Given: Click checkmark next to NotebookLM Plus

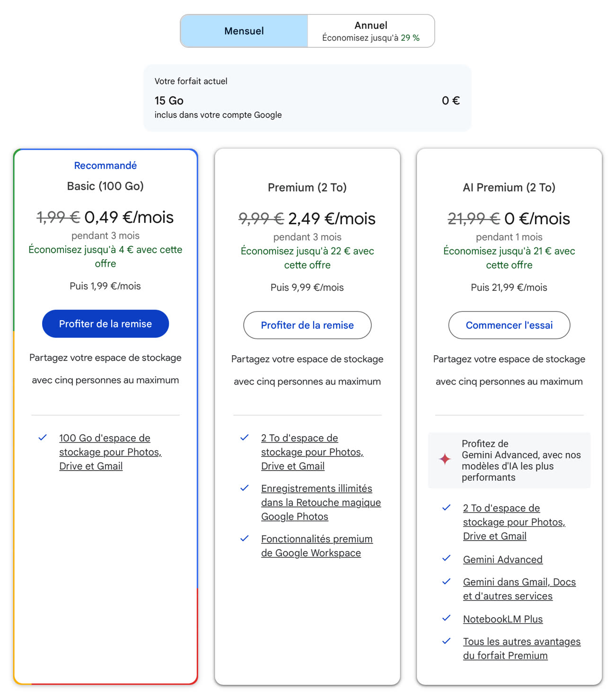Looking at the screenshot, I should (x=446, y=618).
